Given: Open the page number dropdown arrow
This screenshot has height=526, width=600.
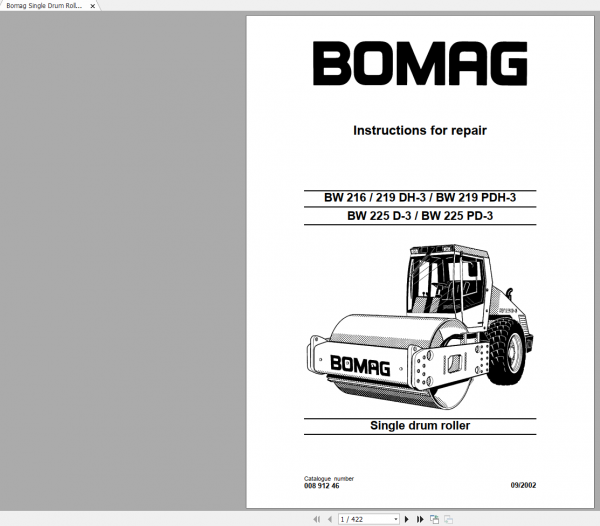Looking at the screenshot, I should coord(396,519).
